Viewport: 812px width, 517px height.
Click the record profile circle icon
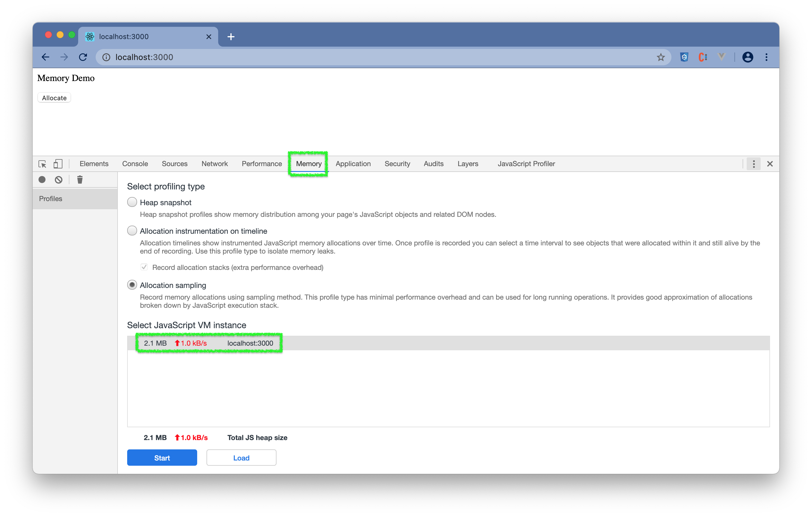click(42, 180)
